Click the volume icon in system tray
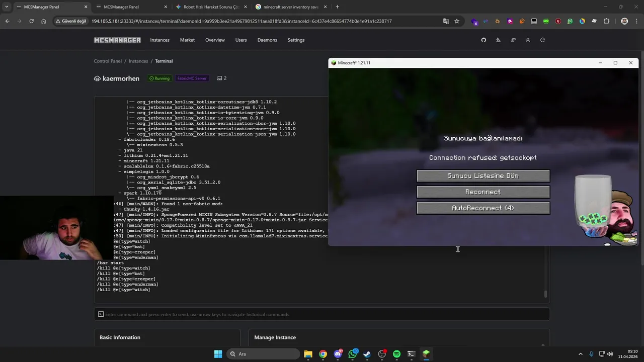Viewport: 644px width, 362px height. point(610,354)
